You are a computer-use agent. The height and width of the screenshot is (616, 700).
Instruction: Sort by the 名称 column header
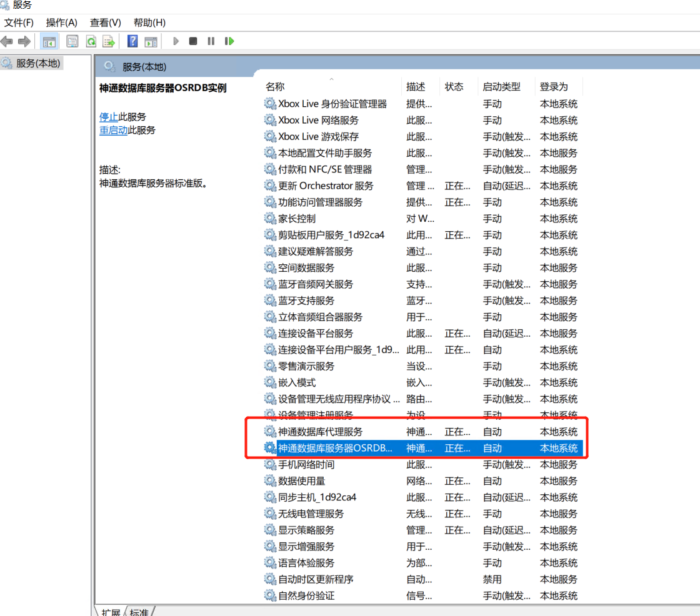click(332, 87)
